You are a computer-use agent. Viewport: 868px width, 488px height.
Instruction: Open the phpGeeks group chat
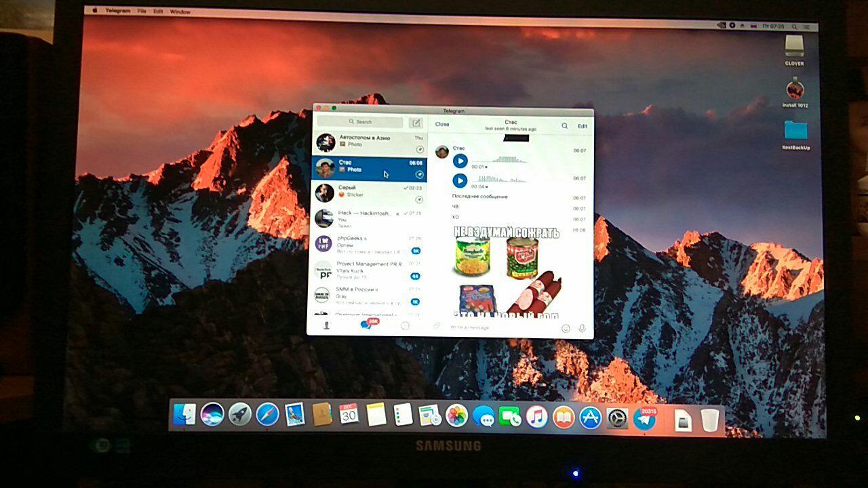click(x=367, y=244)
